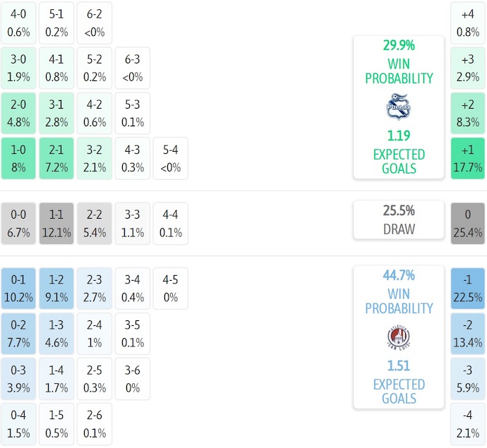Click the 1-1 draw score tile
Viewport: 487px width, 448px height.
pos(56,224)
